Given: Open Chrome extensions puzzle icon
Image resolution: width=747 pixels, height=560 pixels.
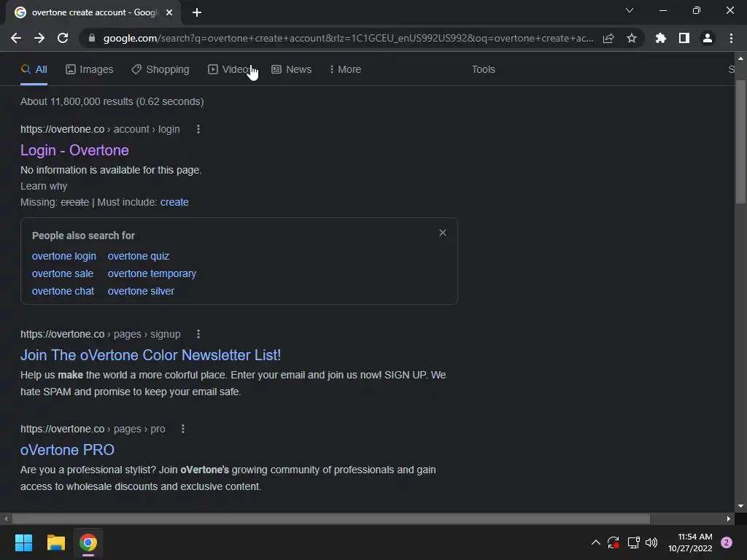Looking at the screenshot, I should point(661,38).
